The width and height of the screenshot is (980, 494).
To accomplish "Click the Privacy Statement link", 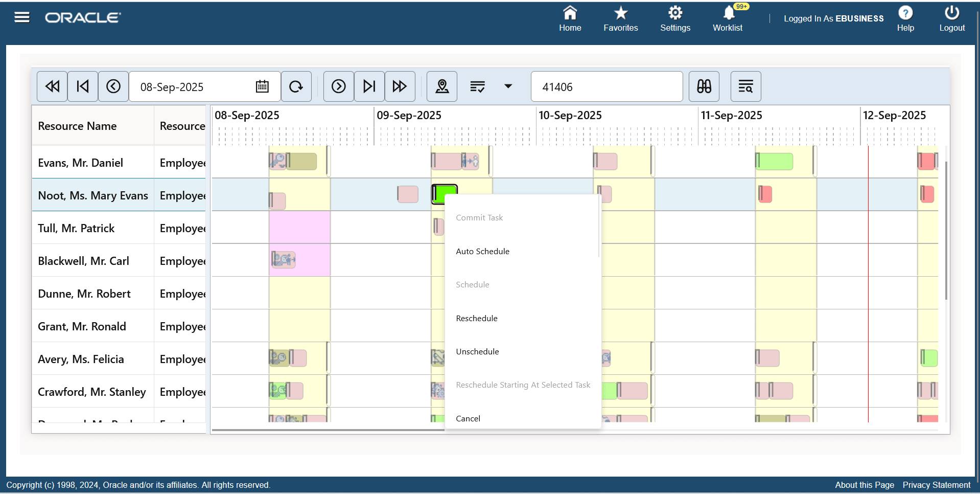I will click(x=936, y=485).
